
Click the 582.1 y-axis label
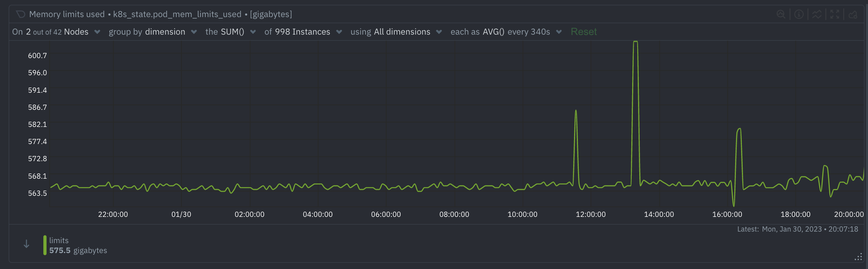click(37, 125)
